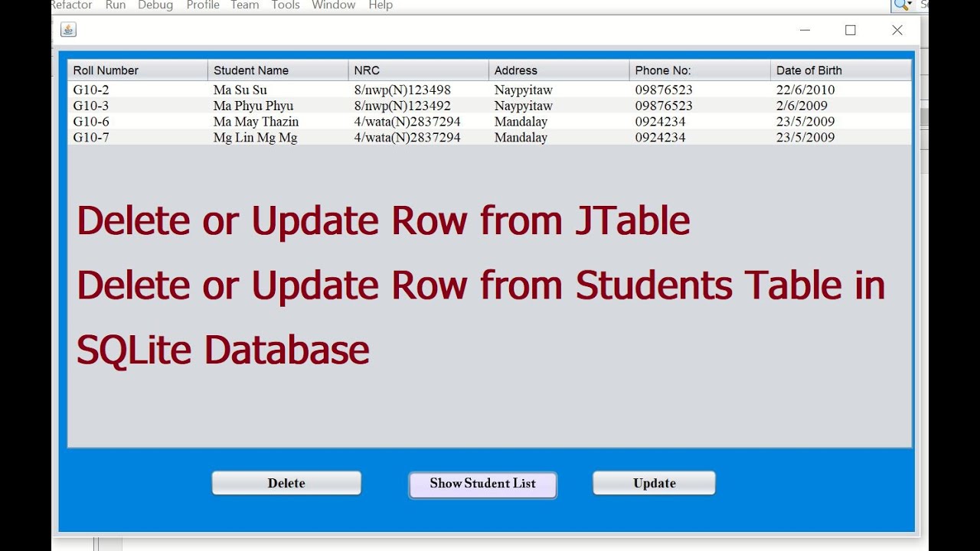Click the Ma Phyu Phyu name cell
This screenshot has height=551, width=980.
tap(278, 106)
